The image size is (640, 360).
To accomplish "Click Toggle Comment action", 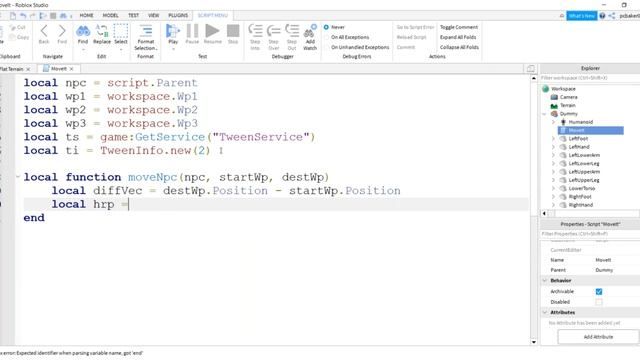I will (x=459, y=27).
